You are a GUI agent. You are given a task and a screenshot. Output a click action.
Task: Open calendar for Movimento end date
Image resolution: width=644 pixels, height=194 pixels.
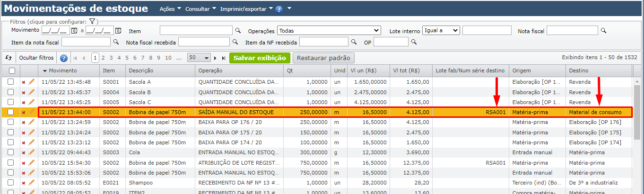click(118, 31)
